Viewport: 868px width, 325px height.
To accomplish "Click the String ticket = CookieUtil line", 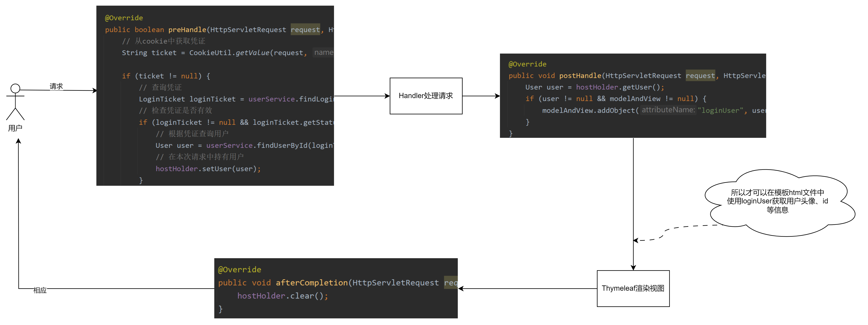I will [x=228, y=53].
